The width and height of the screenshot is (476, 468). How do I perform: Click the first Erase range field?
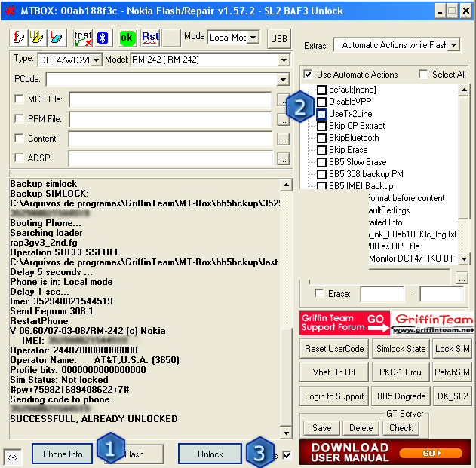pyautogui.click(x=382, y=294)
